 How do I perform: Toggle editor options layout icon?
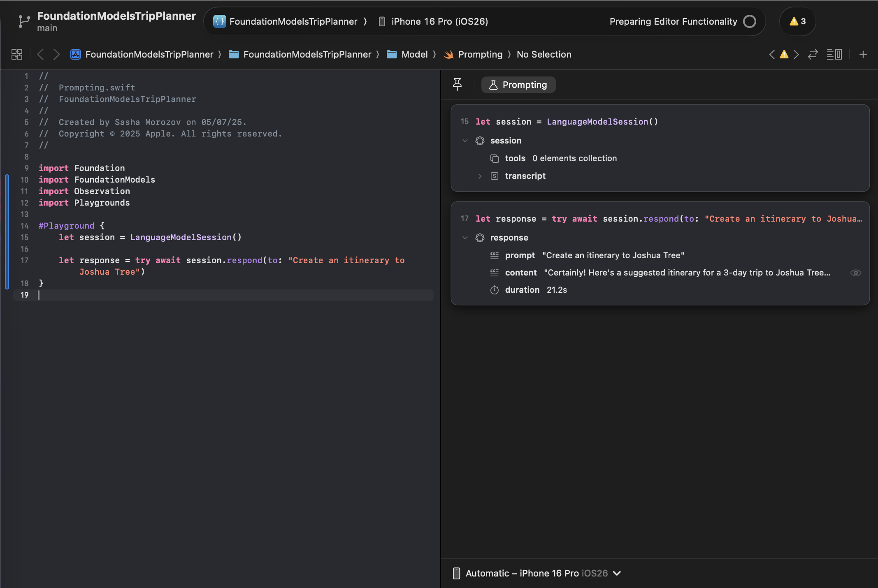(834, 54)
